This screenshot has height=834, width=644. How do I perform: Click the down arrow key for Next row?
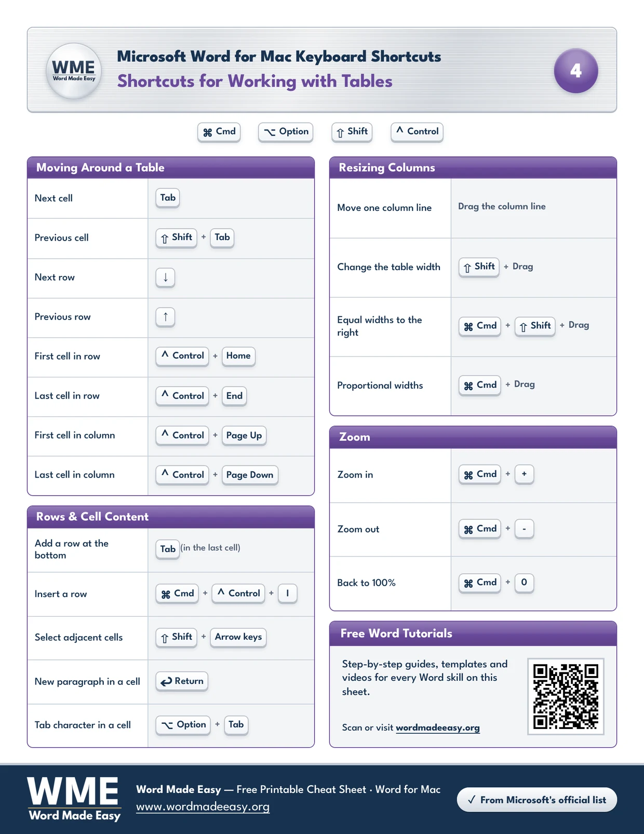165,277
